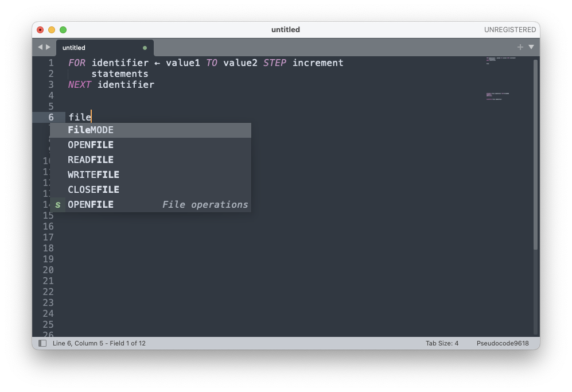Image resolution: width=572 pixels, height=392 pixels.
Task: Open the tab list dropdown triangle
Action: tap(531, 47)
